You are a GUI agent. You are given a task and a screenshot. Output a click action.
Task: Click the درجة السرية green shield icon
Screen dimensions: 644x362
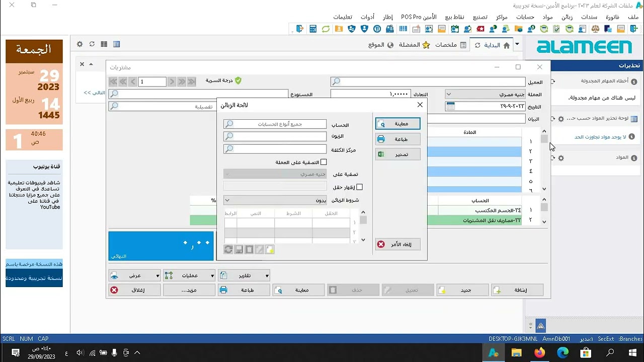tap(238, 80)
